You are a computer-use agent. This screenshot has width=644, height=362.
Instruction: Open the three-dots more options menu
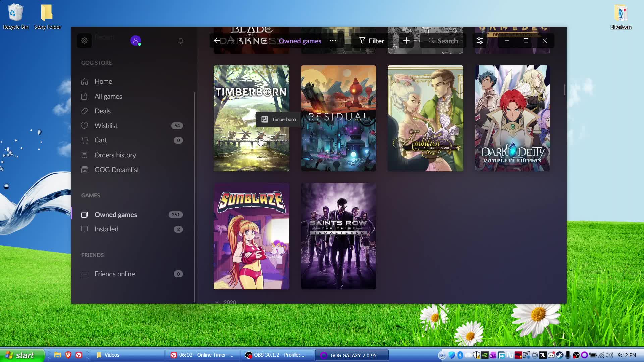click(333, 41)
